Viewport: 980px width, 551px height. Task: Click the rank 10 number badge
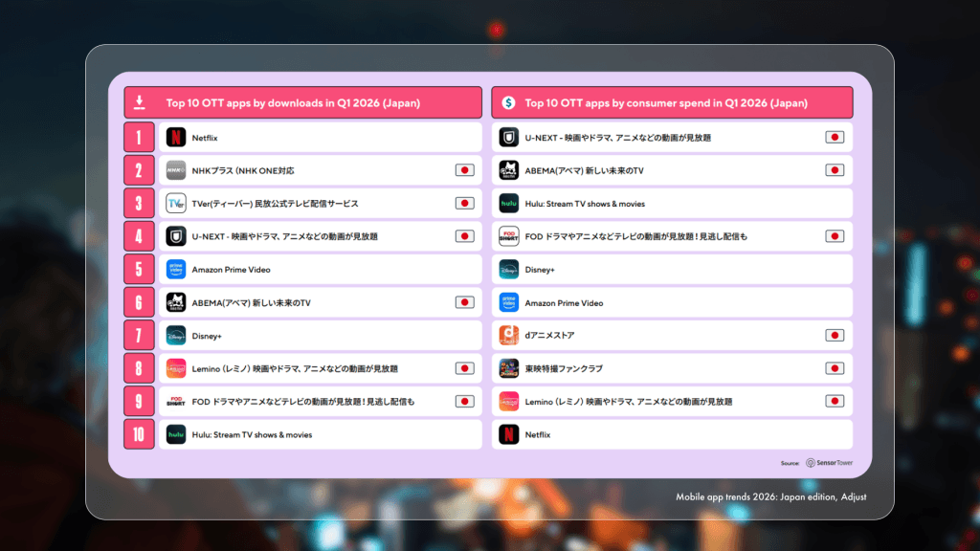click(x=139, y=435)
